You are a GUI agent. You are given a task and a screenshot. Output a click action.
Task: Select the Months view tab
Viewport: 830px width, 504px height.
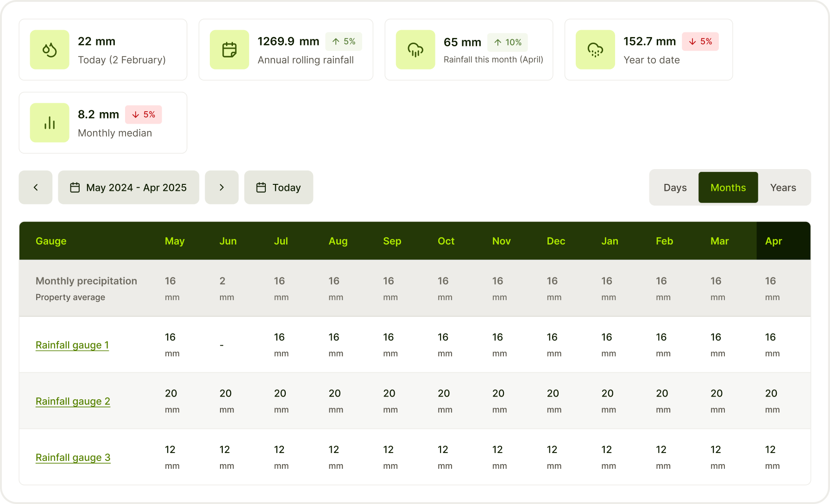click(x=728, y=187)
